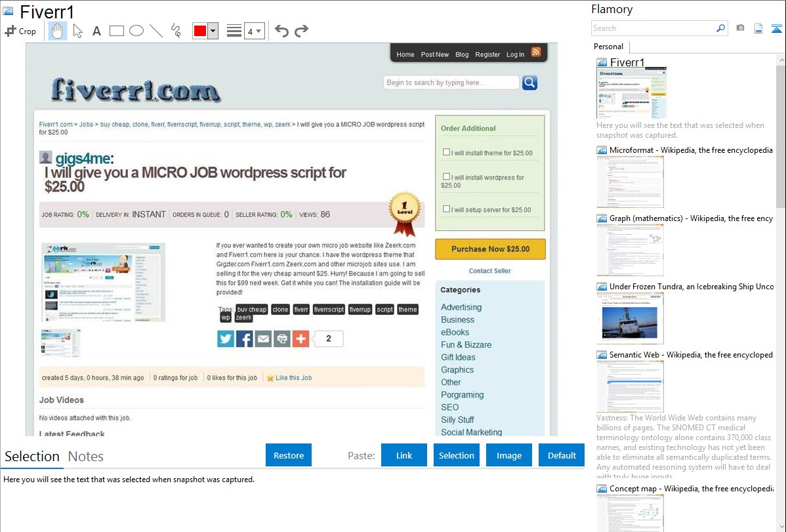The width and height of the screenshot is (786, 532).
Task: Click the 'Begin to search' website field
Action: 451,83
